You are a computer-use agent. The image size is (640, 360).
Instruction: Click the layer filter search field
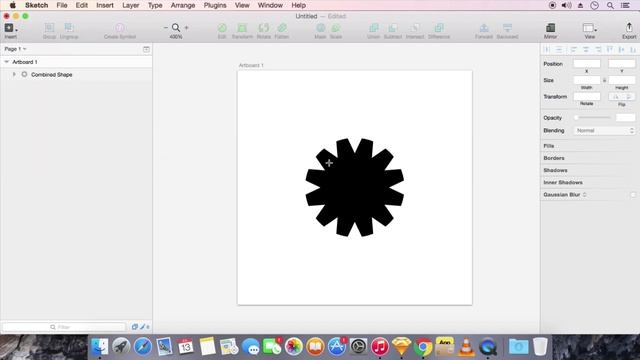coord(64,327)
